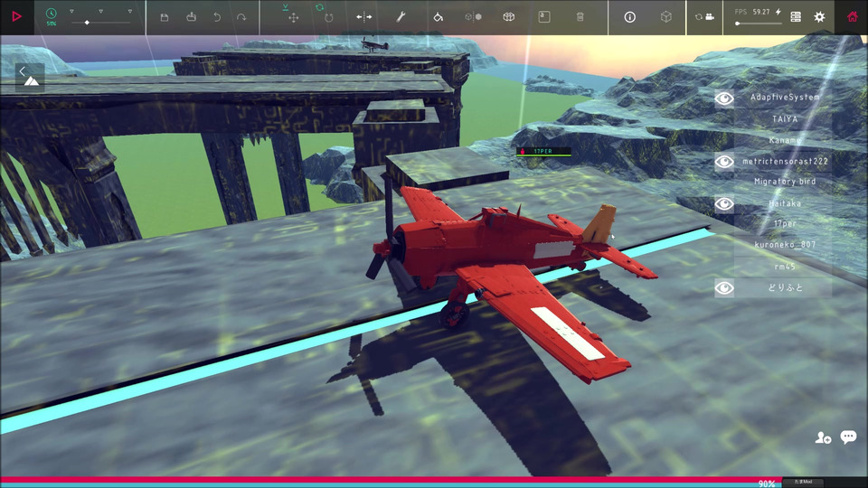Click the add player icon
The image size is (868, 488).
(823, 438)
